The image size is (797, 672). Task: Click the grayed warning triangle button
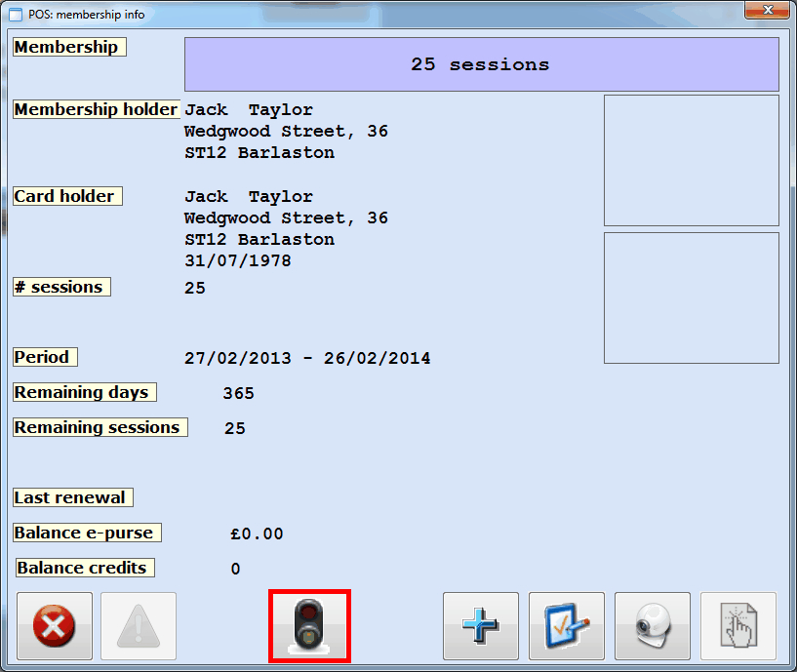pyautogui.click(x=139, y=626)
